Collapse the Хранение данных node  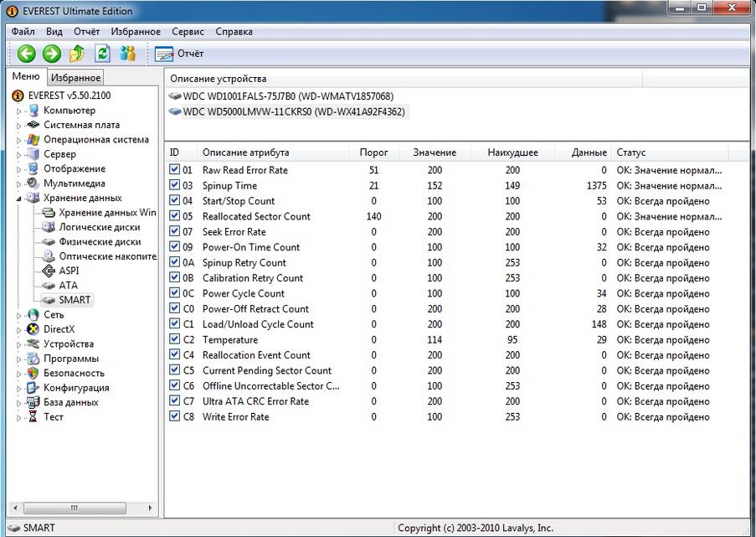coord(19,199)
